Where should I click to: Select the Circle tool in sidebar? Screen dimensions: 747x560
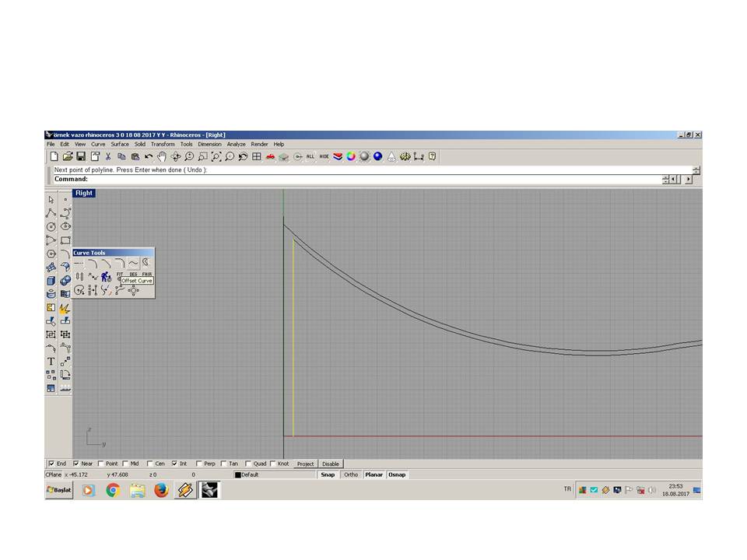click(51, 226)
